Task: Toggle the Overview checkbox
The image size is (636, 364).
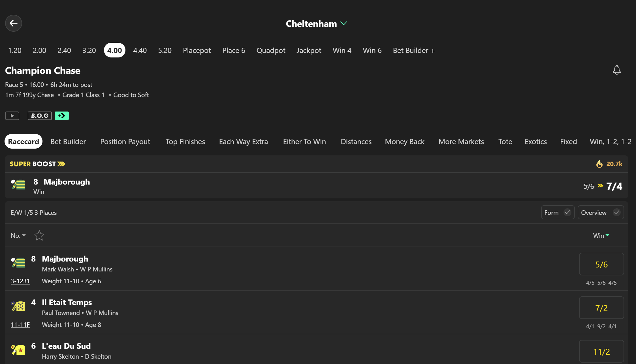Action: 601,213
